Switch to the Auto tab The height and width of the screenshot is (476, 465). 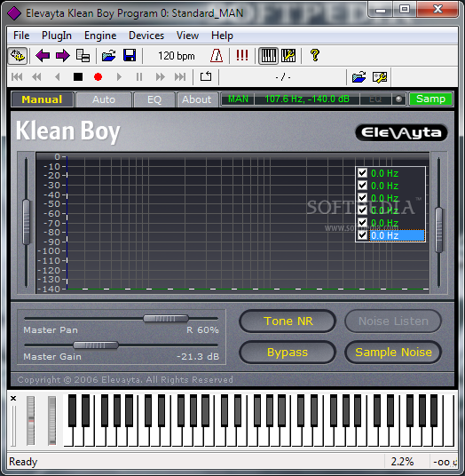click(104, 99)
